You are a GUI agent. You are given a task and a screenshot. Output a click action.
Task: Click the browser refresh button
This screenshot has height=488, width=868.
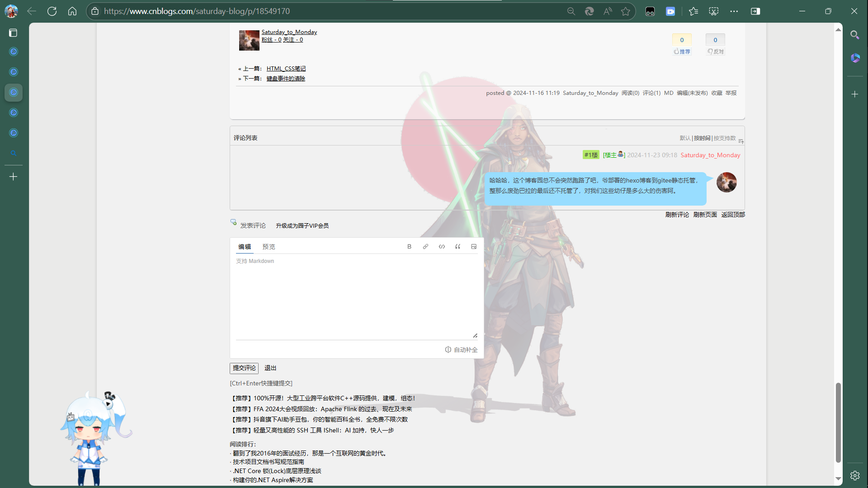[x=52, y=11]
